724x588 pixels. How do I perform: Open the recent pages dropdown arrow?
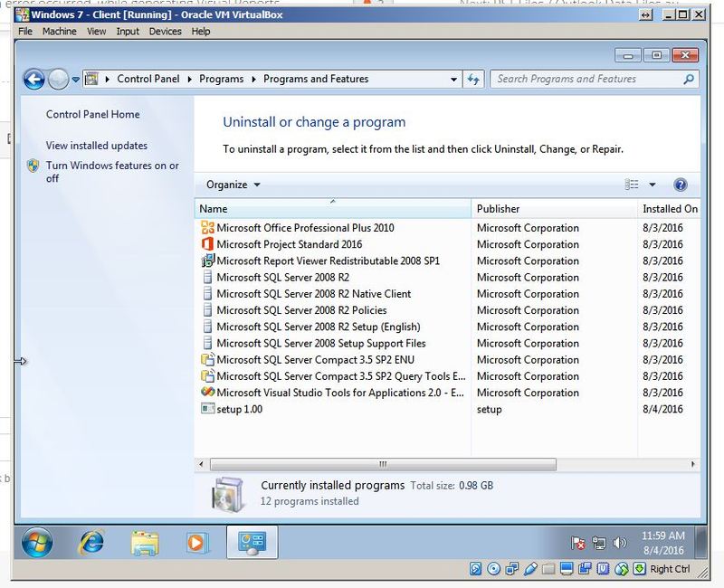(x=76, y=80)
